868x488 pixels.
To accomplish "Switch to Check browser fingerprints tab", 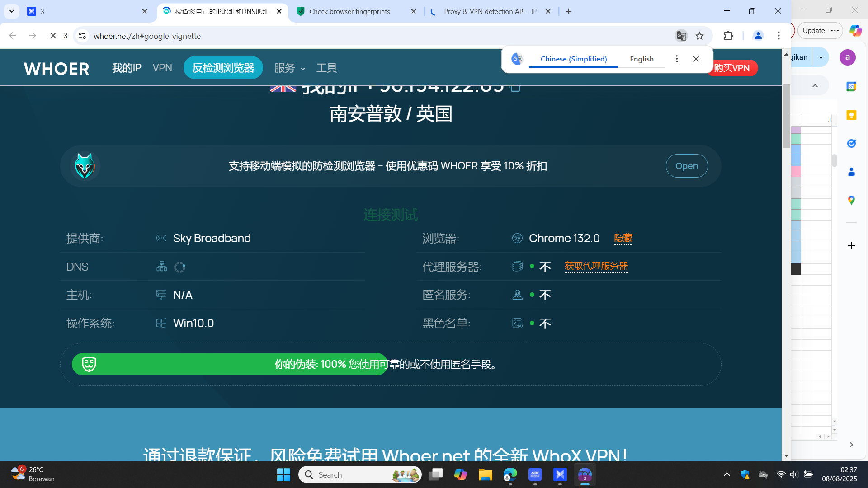I will 349,12.
